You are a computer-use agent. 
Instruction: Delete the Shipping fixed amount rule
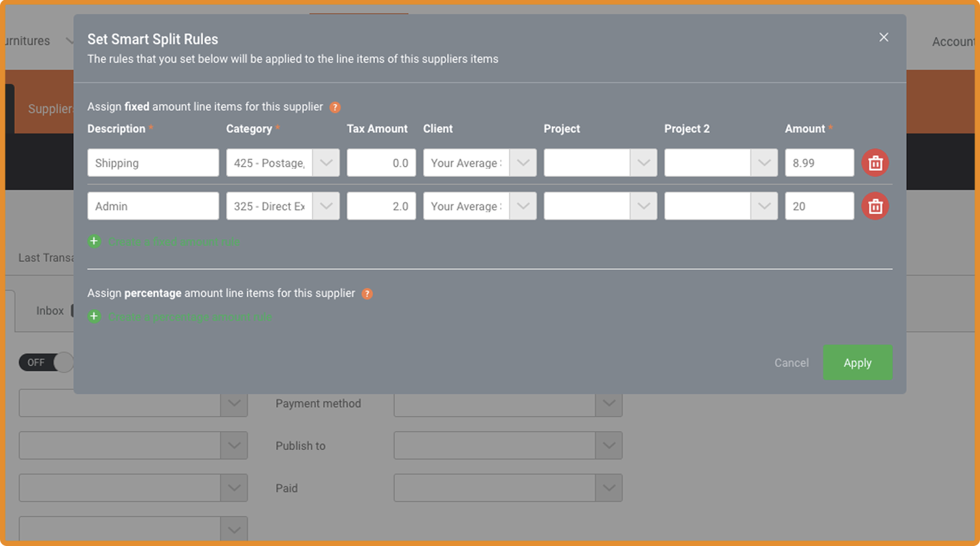[x=875, y=163]
